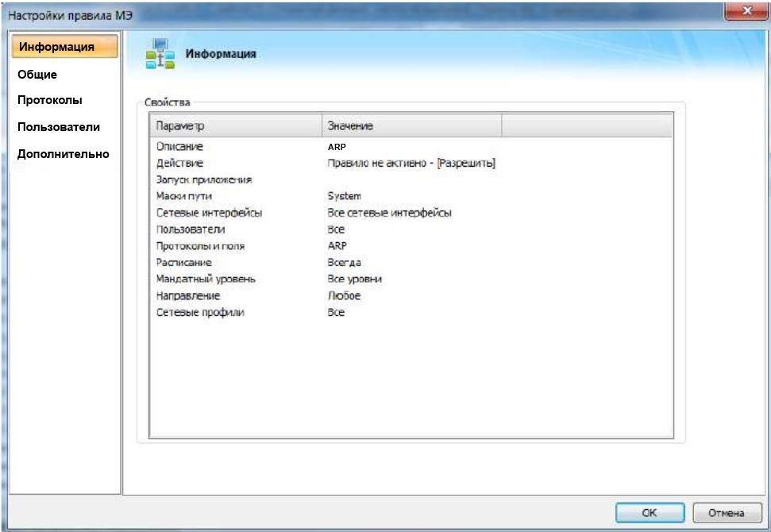This screenshot has height=532, width=771.
Task: Select the Сетевые интерфейсы parameter row
Action: coord(411,213)
